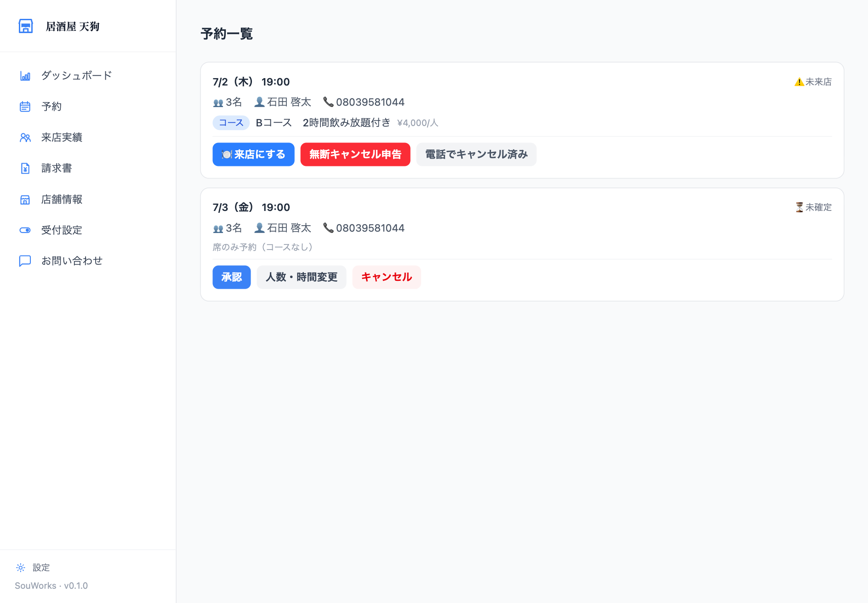The height and width of the screenshot is (603, 868).
Task: Click the yen document icon beside 請求書
Action: pos(25,168)
